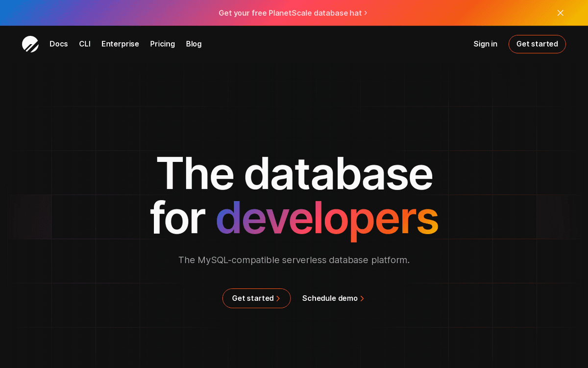Screen dimensions: 588x368
Task: Click the PlanetScale logo icon
Action: (x=30, y=44)
